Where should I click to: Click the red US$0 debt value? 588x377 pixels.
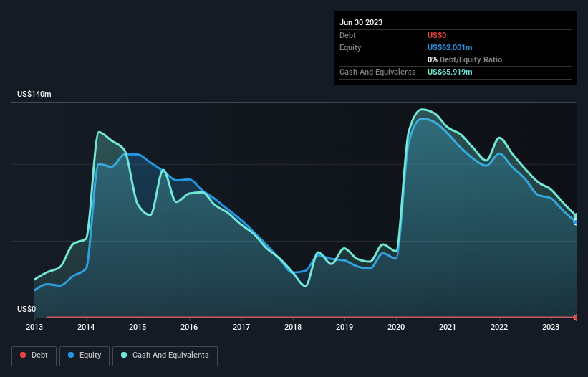point(437,35)
